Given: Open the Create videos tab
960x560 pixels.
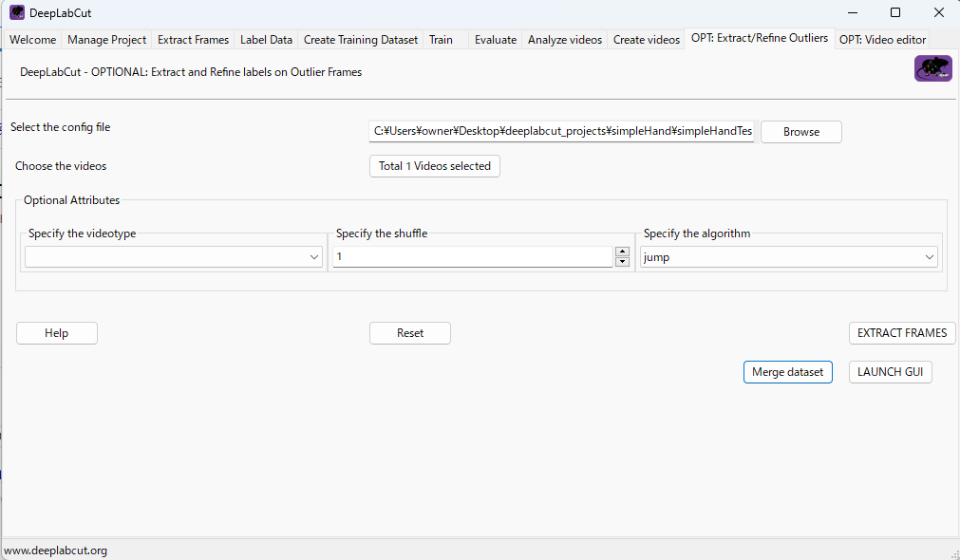Looking at the screenshot, I should [x=647, y=40].
